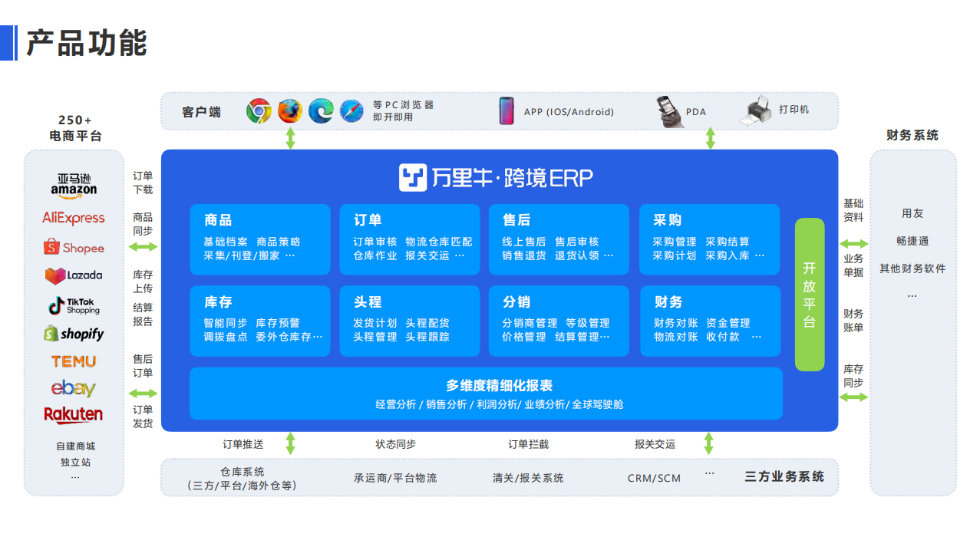Click the Shopify logo
The height and width of the screenshot is (550, 980).
[x=74, y=334]
